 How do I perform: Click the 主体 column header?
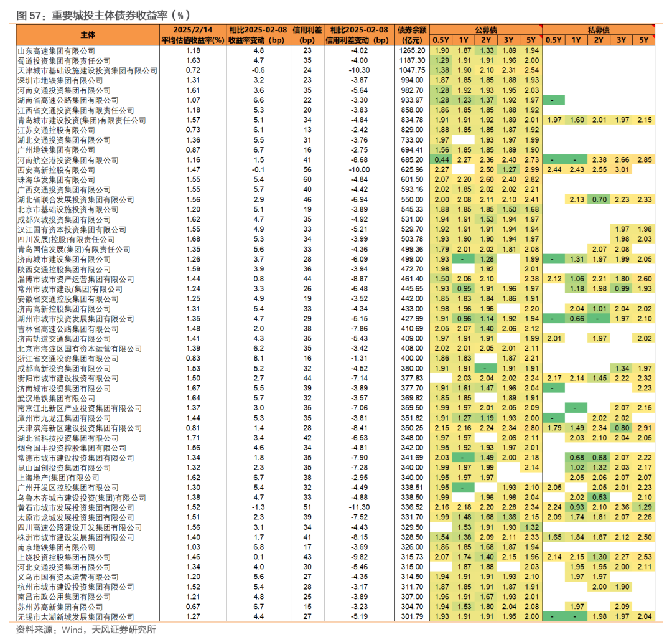[88, 35]
